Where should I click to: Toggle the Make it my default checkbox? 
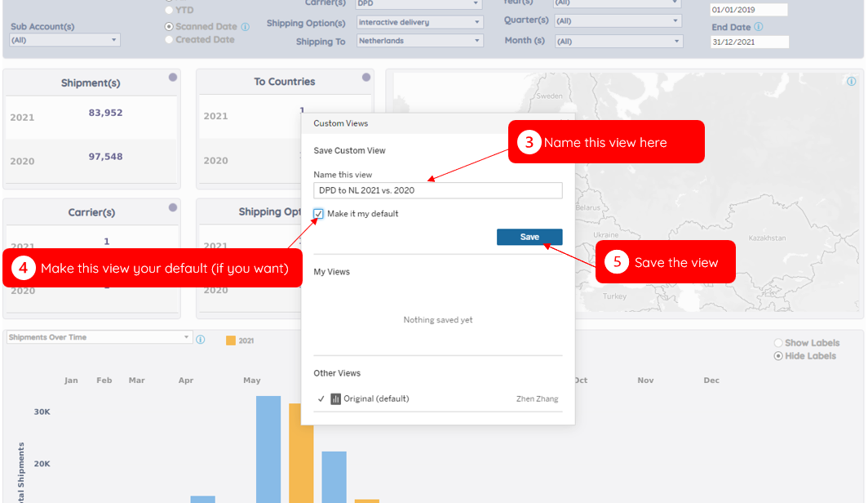318,214
